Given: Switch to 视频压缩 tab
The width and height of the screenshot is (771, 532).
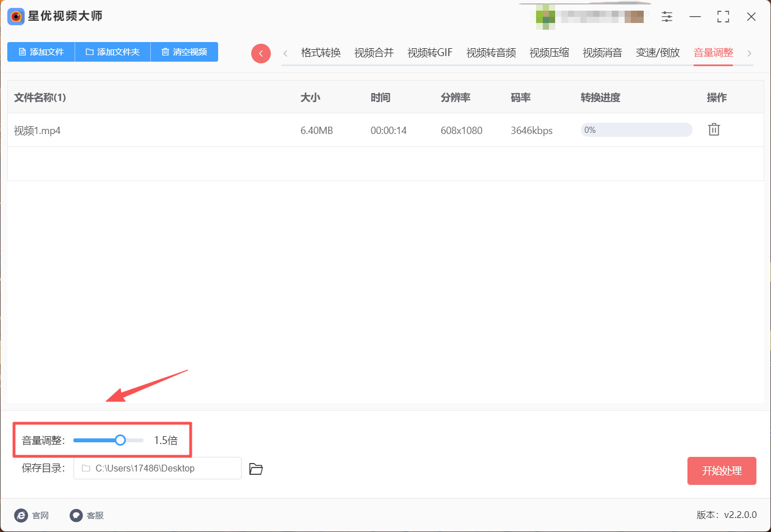Looking at the screenshot, I should [550, 53].
